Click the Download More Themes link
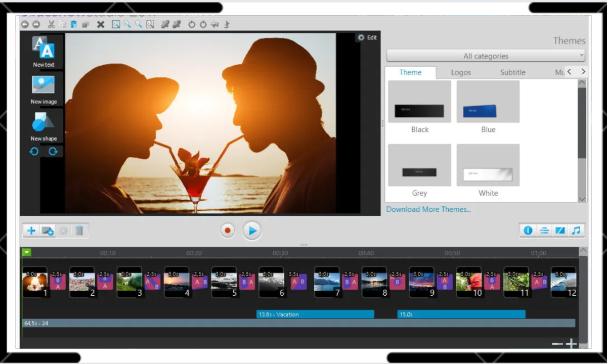The width and height of the screenshot is (607, 364). click(428, 209)
